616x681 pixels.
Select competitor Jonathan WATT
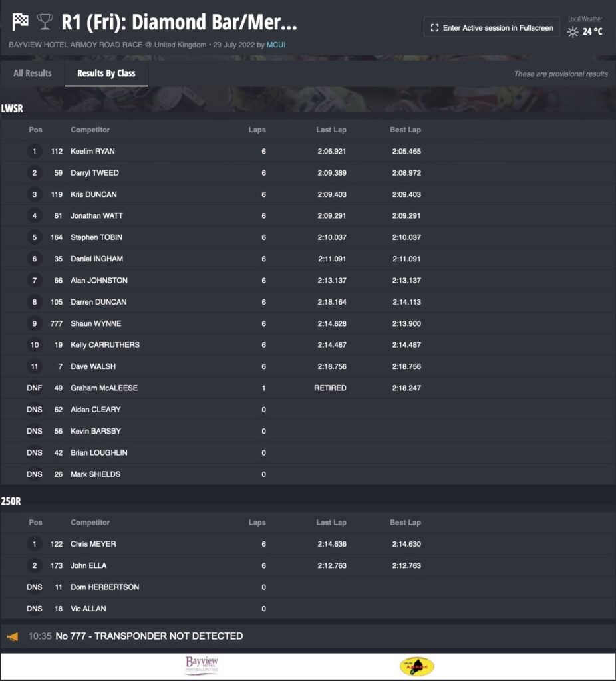tap(96, 216)
